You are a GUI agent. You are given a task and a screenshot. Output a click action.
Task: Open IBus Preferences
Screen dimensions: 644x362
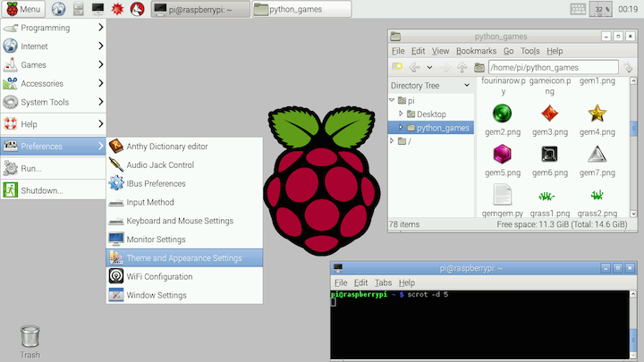[x=184, y=183]
